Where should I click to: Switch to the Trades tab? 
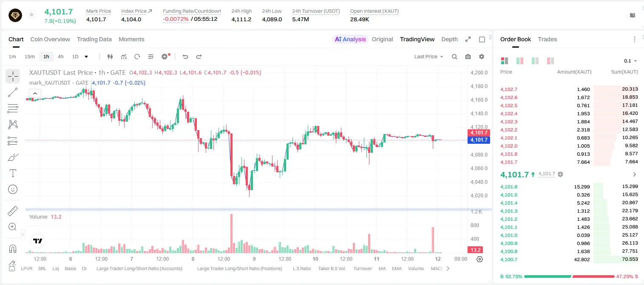pyautogui.click(x=548, y=39)
